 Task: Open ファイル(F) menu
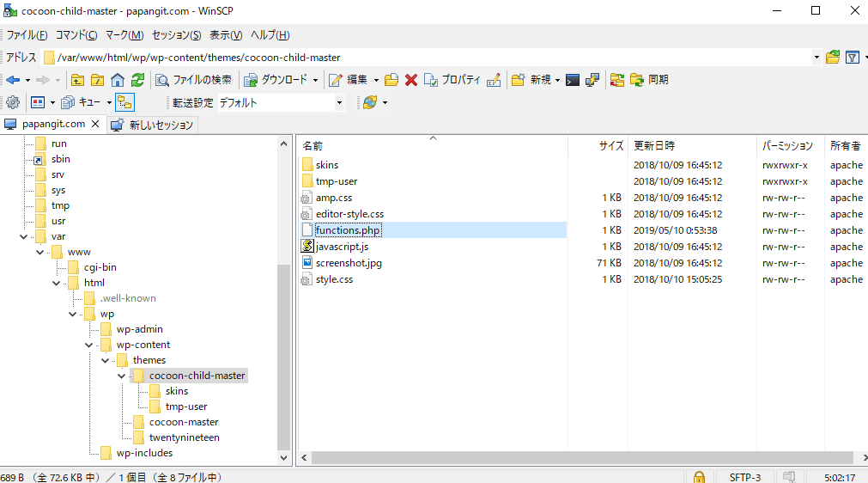[x=27, y=35]
